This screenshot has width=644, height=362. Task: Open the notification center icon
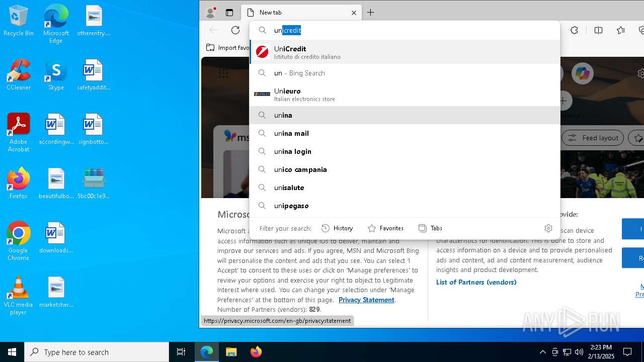627,352
